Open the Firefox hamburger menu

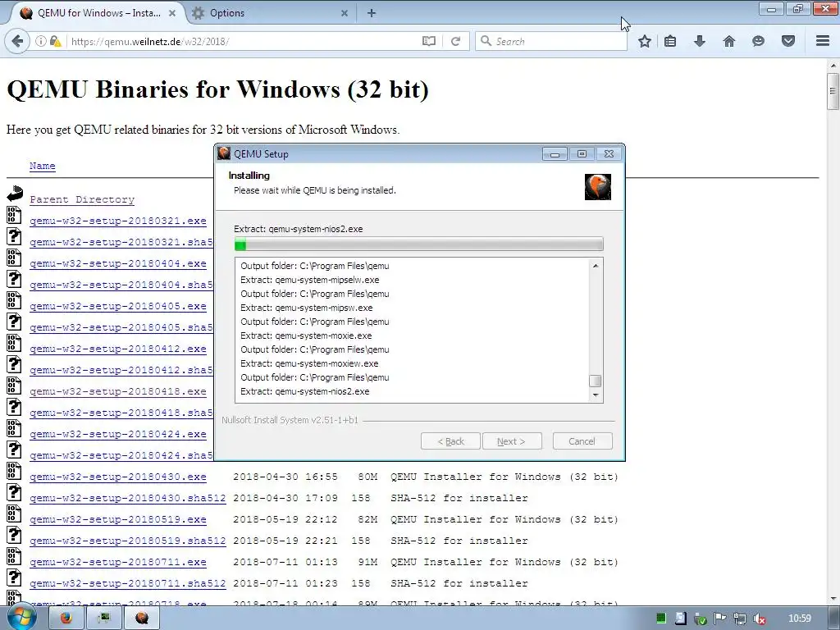coord(823,41)
